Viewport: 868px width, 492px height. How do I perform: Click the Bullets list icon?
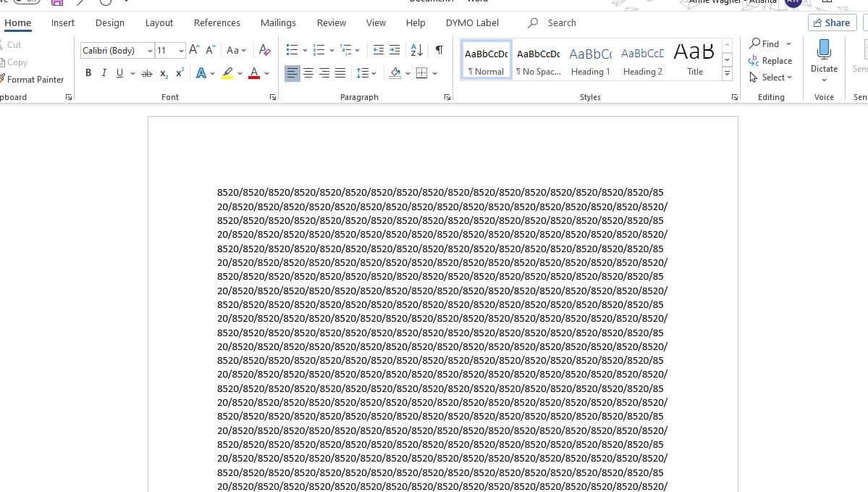coord(292,50)
